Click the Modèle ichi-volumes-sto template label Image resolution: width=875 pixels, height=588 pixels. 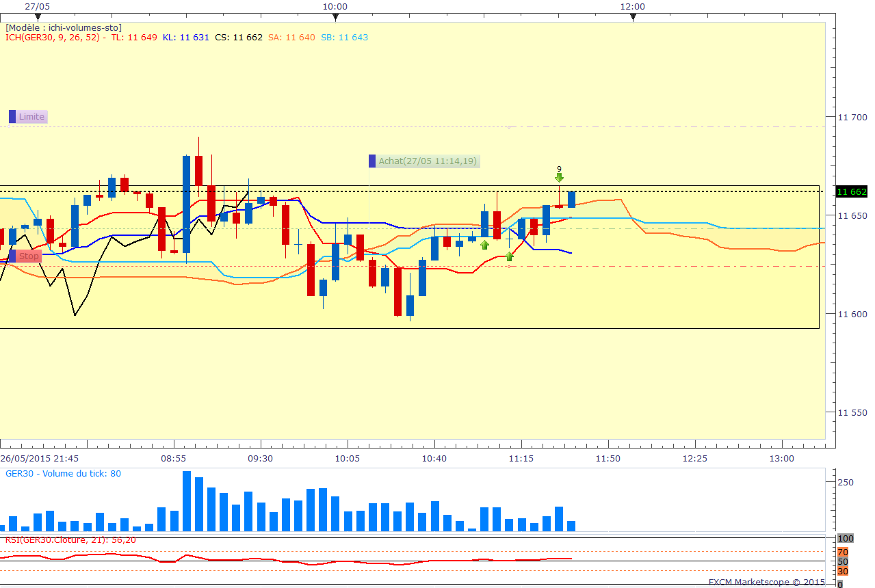[x=63, y=27]
